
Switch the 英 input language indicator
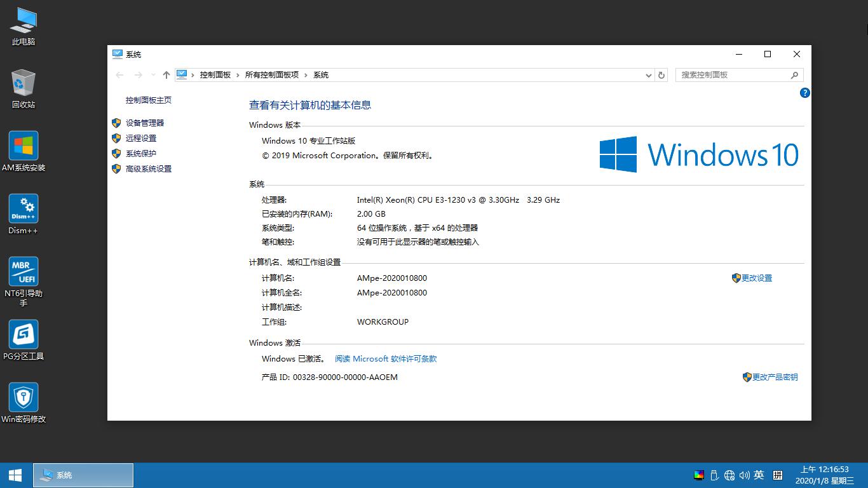[x=759, y=475]
